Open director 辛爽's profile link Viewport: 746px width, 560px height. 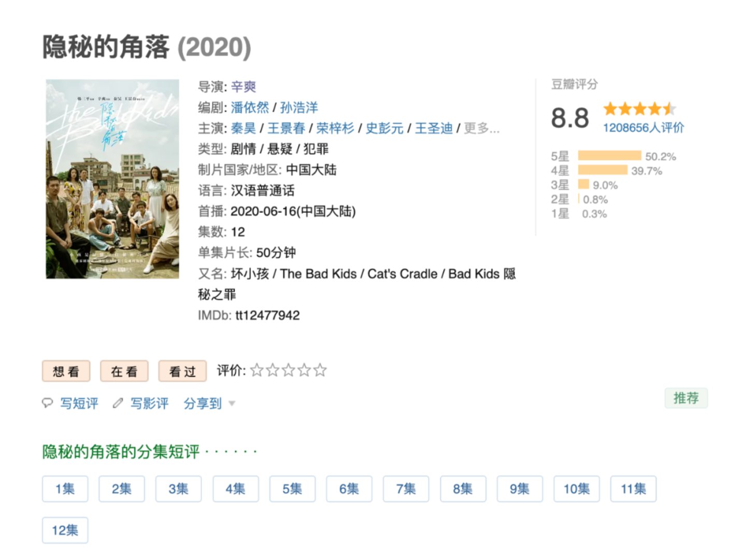tap(243, 87)
